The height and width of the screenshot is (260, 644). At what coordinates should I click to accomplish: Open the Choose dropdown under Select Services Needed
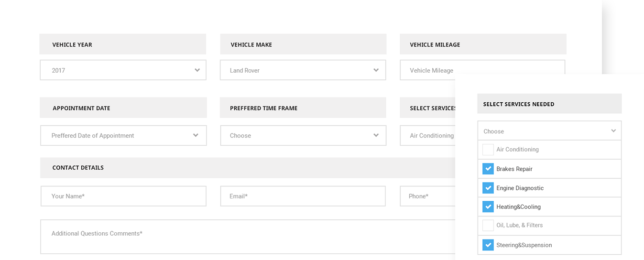tap(549, 131)
